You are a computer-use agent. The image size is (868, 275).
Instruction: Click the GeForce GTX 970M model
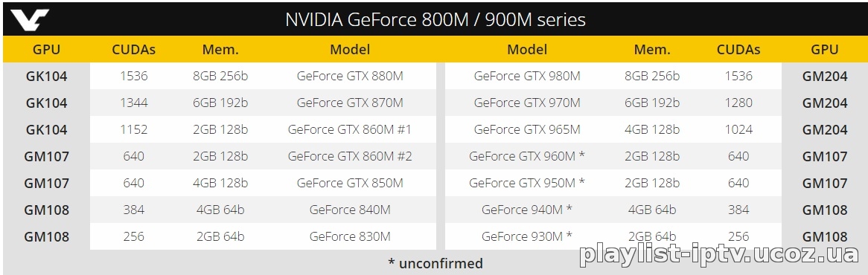click(527, 103)
